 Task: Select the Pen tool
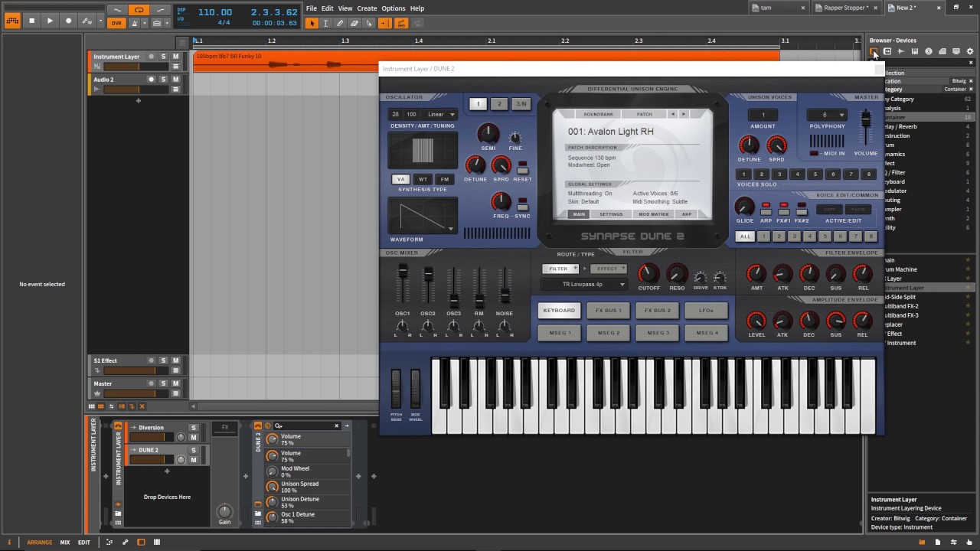click(340, 23)
